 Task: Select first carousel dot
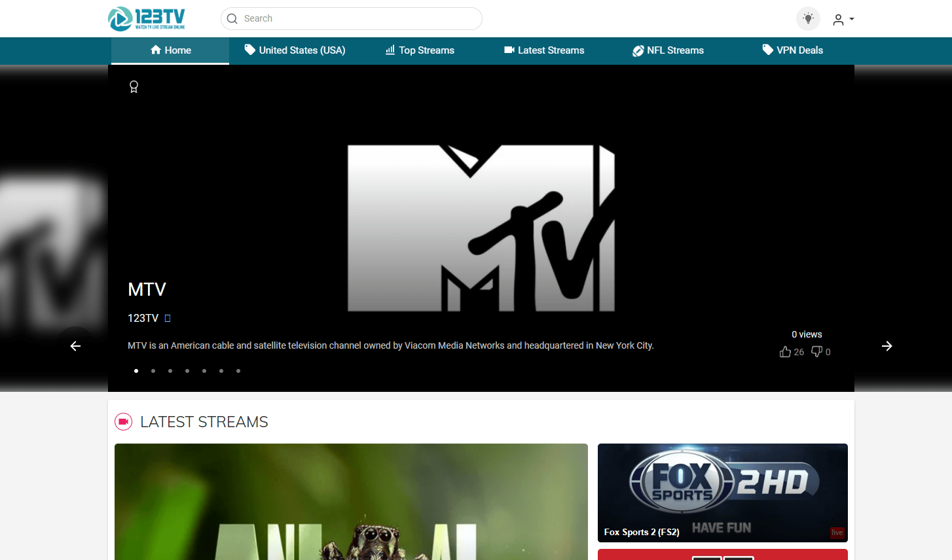(x=136, y=371)
